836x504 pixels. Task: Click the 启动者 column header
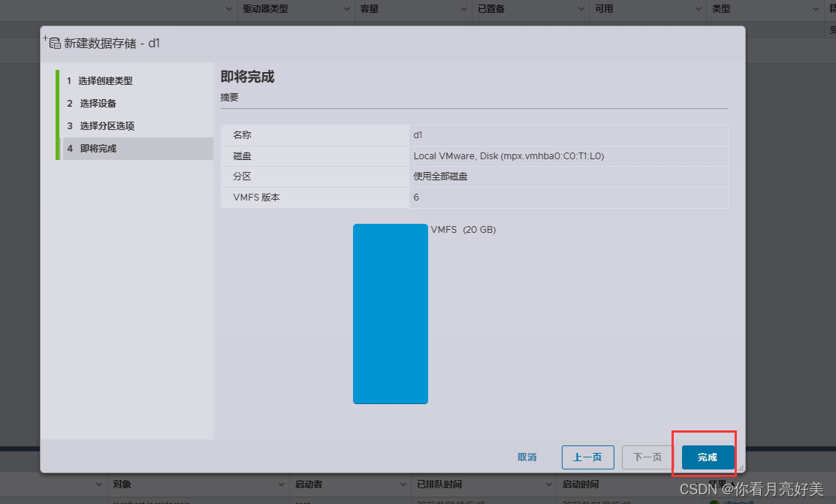pyautogui.click(x=309, y=484)
